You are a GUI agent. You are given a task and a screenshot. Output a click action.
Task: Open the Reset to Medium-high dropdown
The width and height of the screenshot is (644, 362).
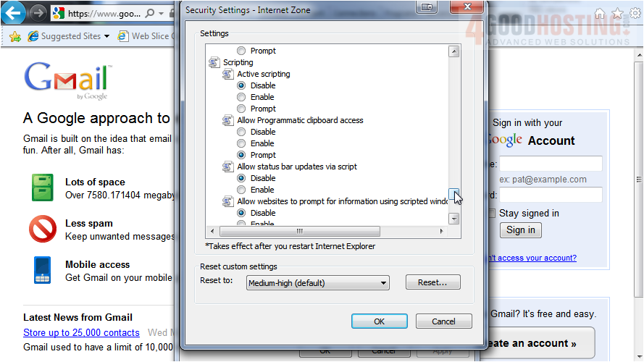click(317, 283)
